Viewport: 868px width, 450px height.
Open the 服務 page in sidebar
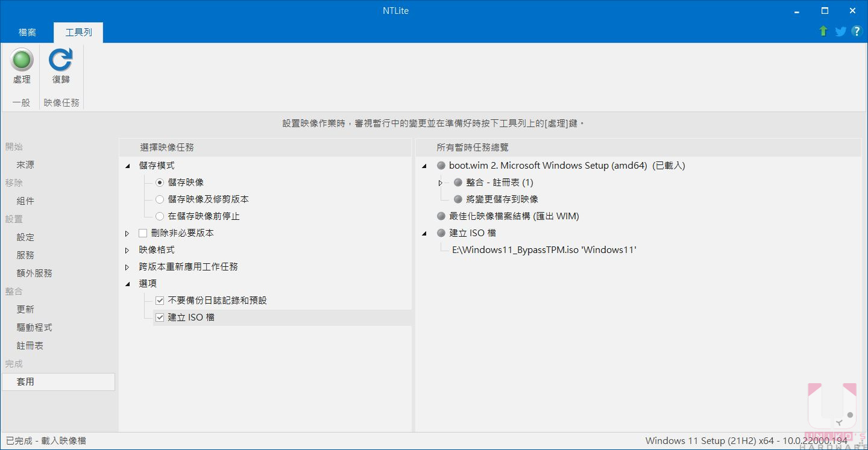tap(25, 255)
